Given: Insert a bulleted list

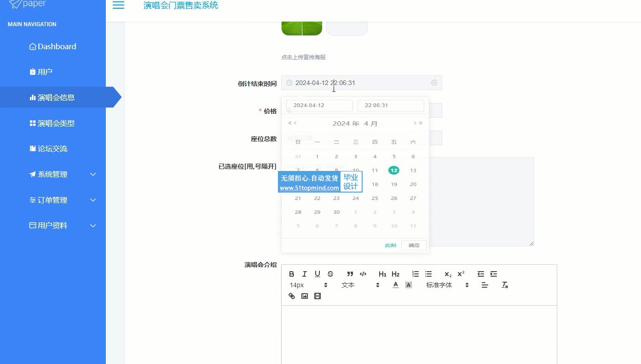Looking at the screenshot, I should pos(428,274).
